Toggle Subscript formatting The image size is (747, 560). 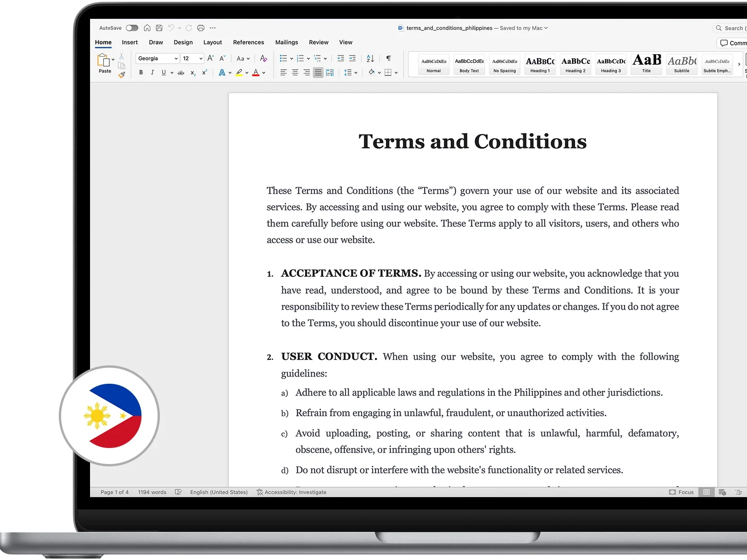193,73
